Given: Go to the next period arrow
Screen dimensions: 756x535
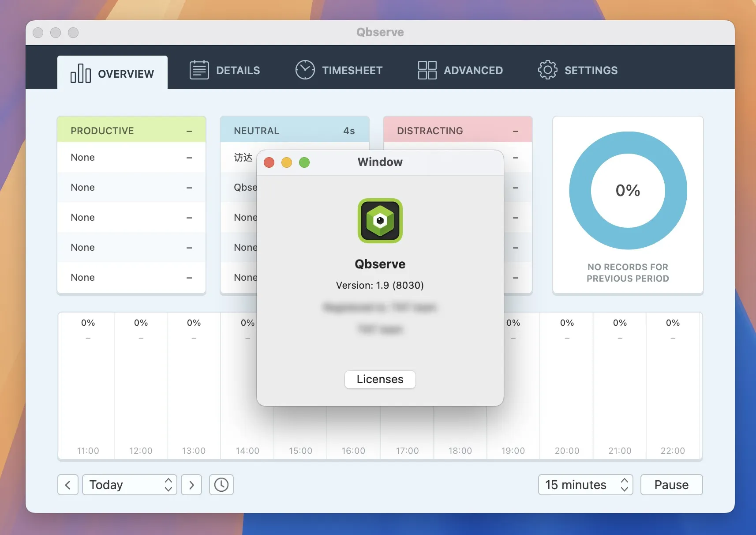Looking at the screenshot, I should (191, 485).
